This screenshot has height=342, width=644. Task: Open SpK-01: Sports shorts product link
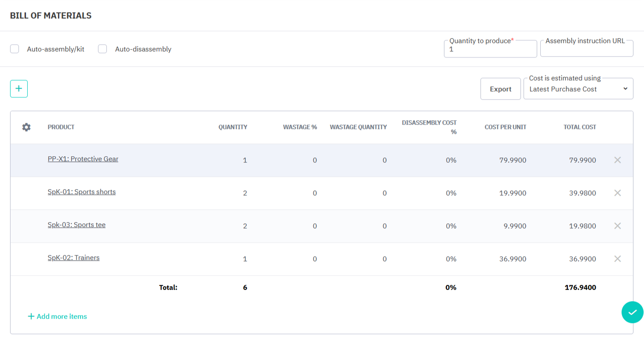(x=82, y=192)
